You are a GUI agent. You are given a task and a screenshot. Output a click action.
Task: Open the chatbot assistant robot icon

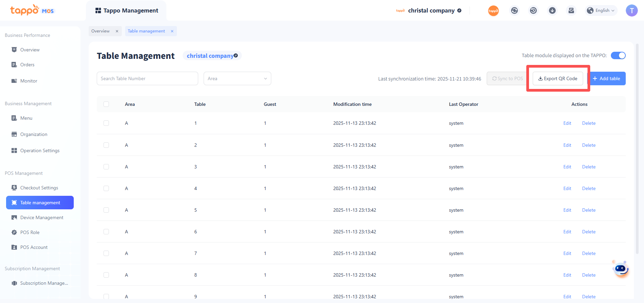(x=621, y=269)
